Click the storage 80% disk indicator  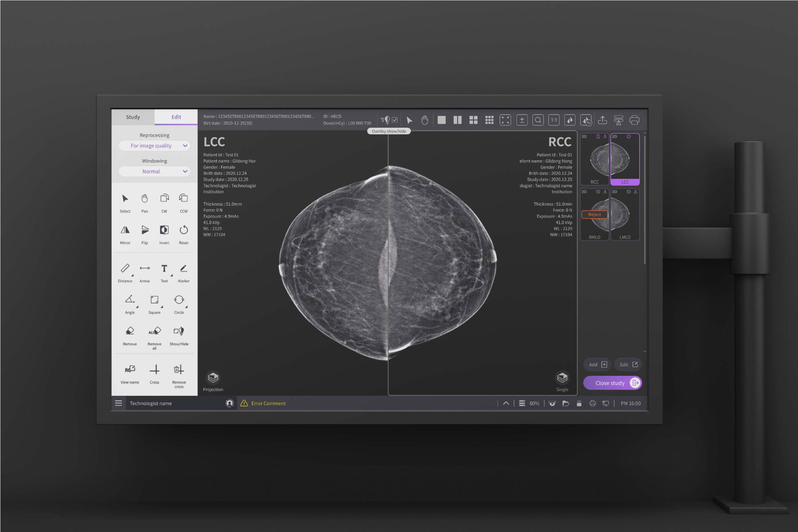coord(529,403)
